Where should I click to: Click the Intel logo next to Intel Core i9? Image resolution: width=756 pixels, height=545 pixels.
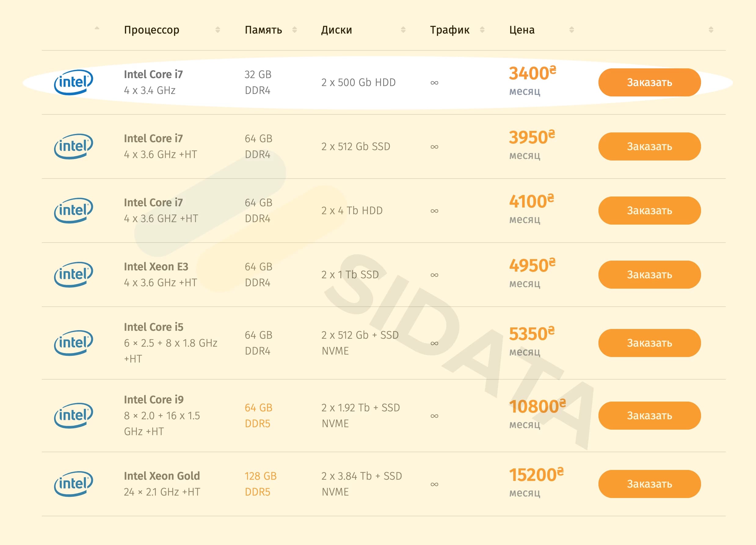(73, 415)
